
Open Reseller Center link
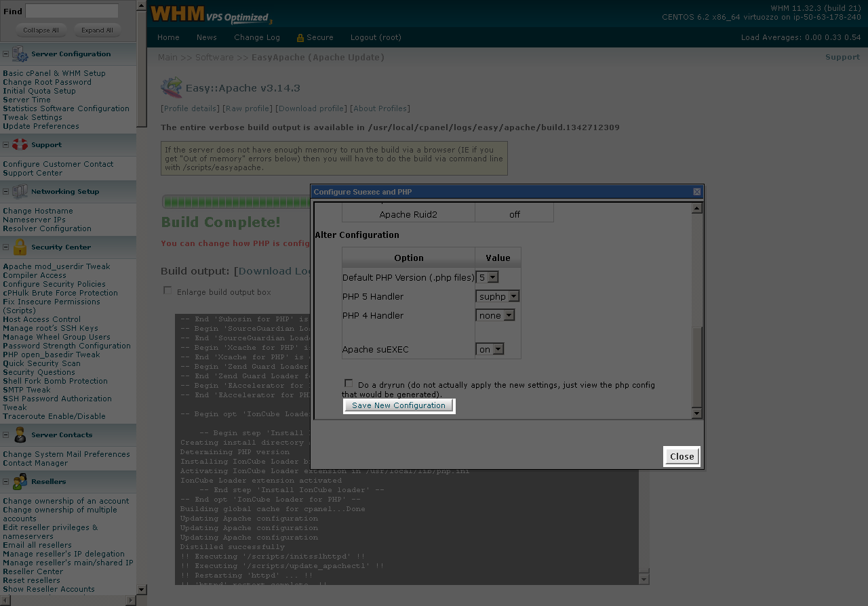point(33,571)
